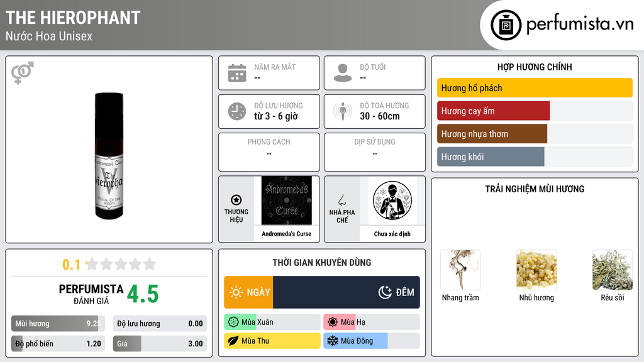Click the Giá 3.00 score bar

[x=160, y=344]
